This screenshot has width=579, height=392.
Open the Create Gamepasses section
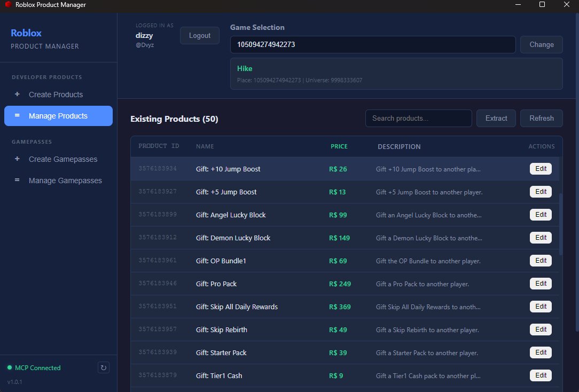[x=58, y=159]
